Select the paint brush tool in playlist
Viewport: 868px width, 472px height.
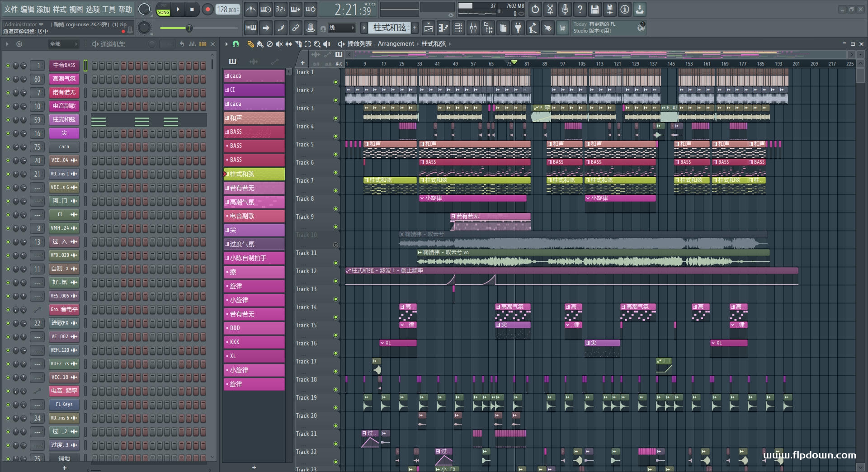[x=260, y=44]
